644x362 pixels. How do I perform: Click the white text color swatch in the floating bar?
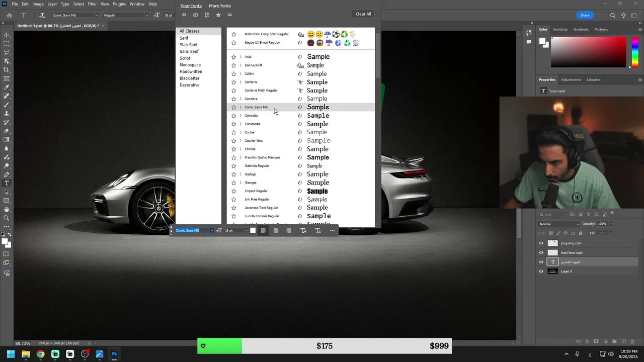coord(253,230)
